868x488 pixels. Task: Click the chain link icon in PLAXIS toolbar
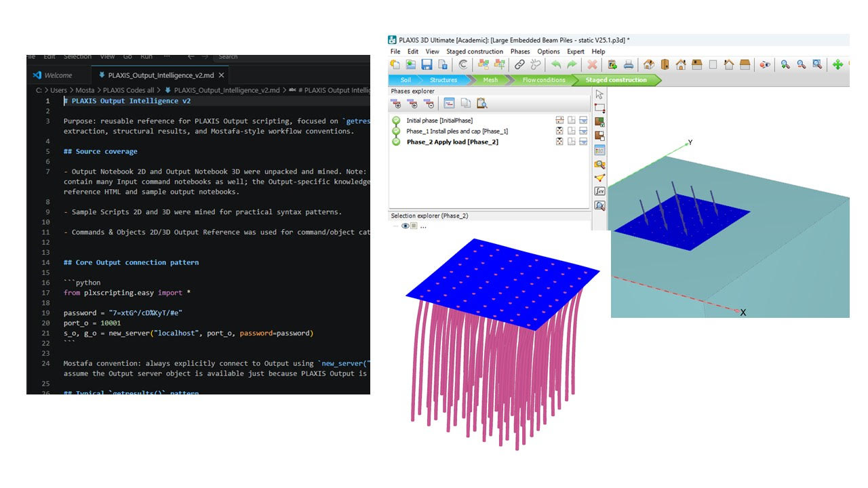point(519,64)
